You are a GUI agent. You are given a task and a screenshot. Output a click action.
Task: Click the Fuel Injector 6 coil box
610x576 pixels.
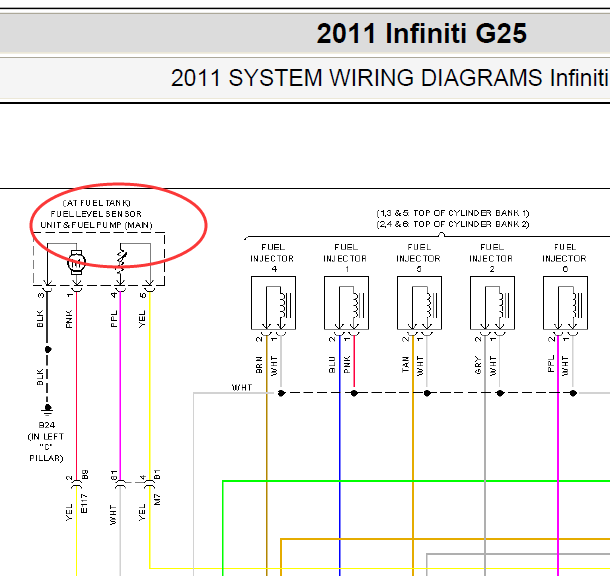point(565,303)
